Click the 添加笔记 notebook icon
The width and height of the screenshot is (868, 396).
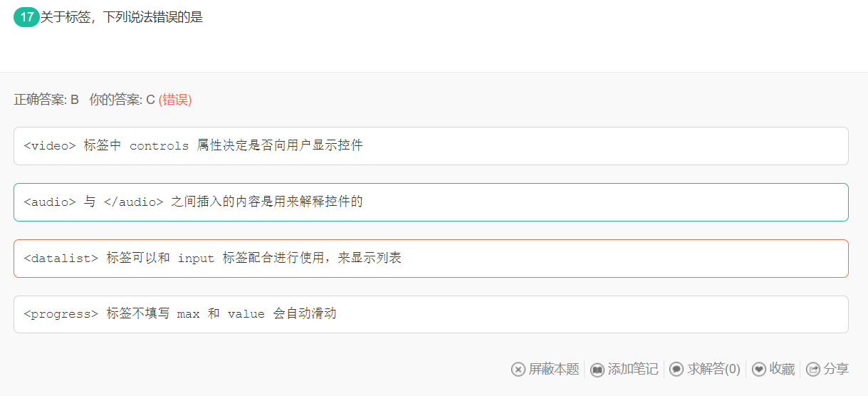(x=597, y=369)
